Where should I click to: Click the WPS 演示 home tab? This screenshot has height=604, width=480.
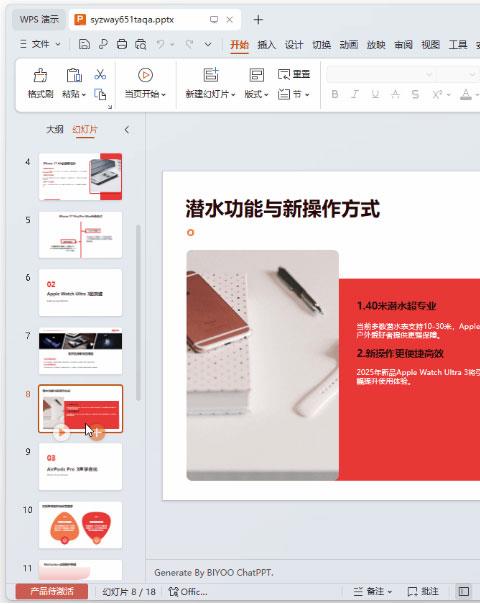tap(39, 19)
